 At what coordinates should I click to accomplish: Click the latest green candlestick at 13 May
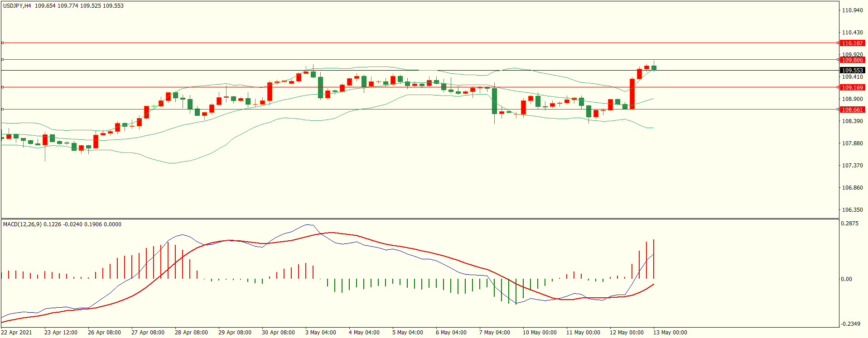(x=654, y=68)
